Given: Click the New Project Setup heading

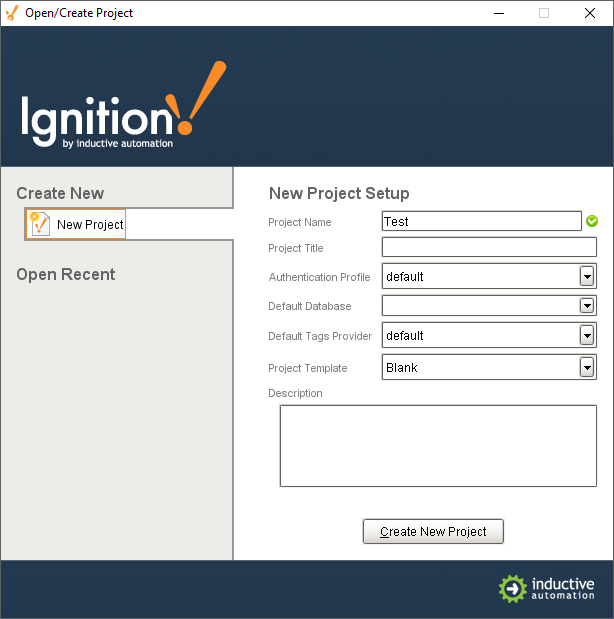Looking at the screenshot, I should click(339, 193).
